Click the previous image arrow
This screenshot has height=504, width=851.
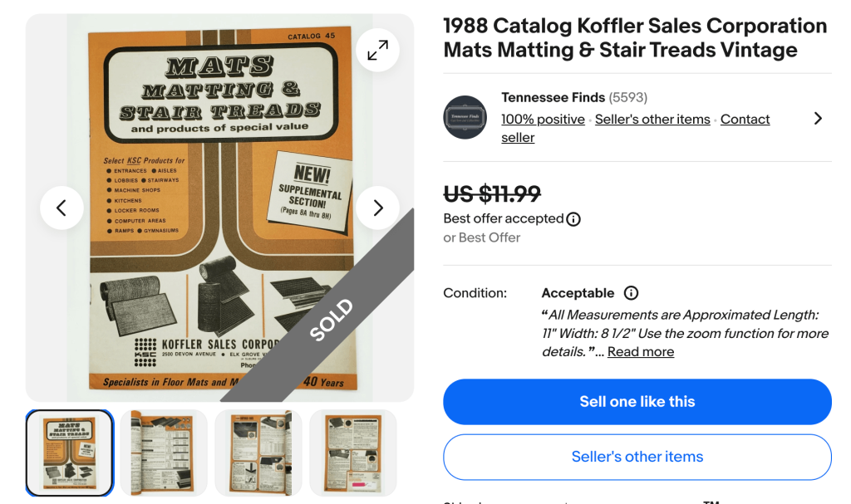[x=61, y=208]
